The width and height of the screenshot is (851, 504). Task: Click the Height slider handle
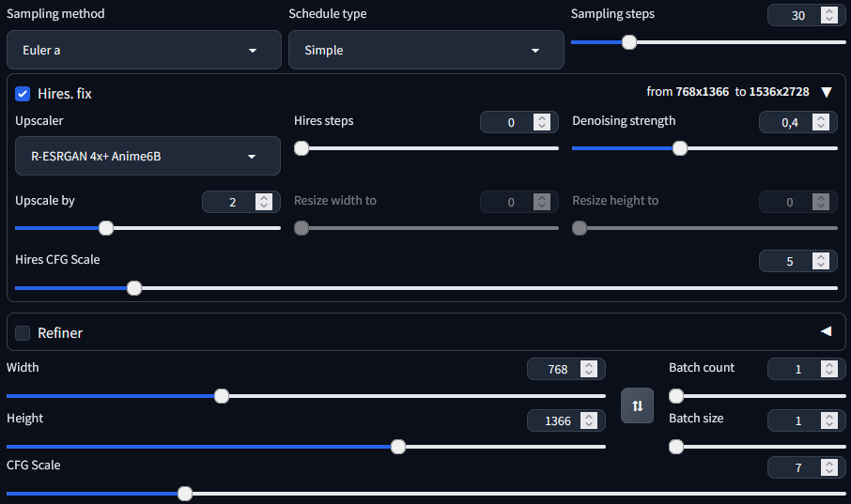click(x=398, y=447)
